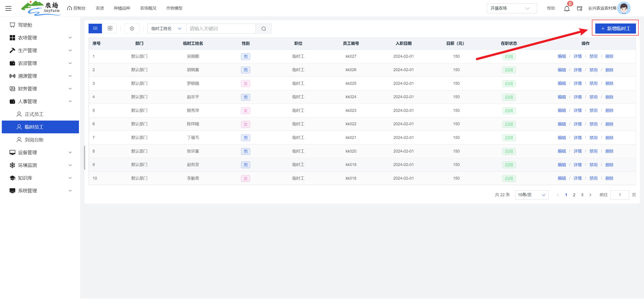
Task: Open the notification bell icon
Action: pos(567,9)
